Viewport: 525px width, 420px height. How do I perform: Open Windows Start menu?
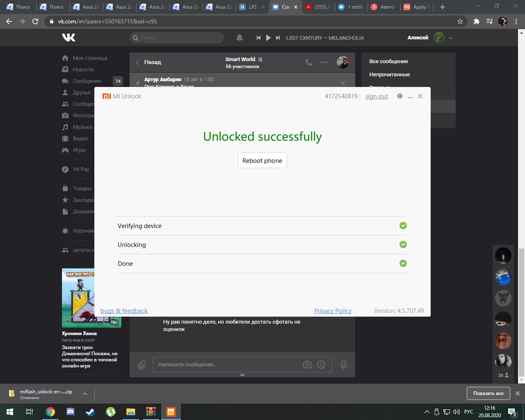[10, 412]
